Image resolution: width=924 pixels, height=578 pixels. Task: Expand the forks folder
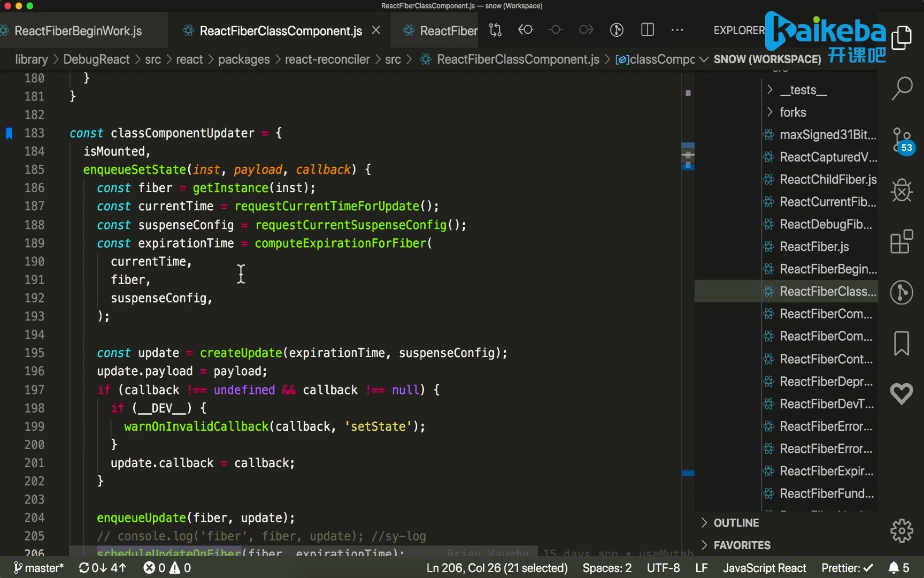[792, 112]
